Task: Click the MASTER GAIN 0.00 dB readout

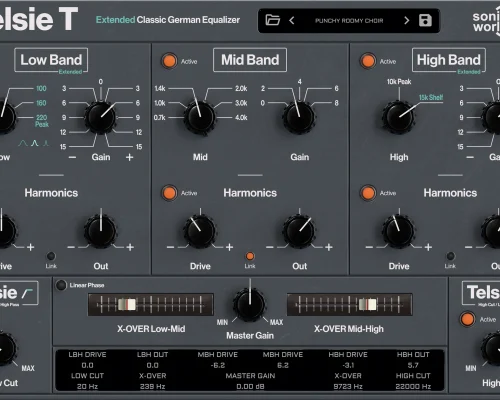Action: [x=250, y=381]
